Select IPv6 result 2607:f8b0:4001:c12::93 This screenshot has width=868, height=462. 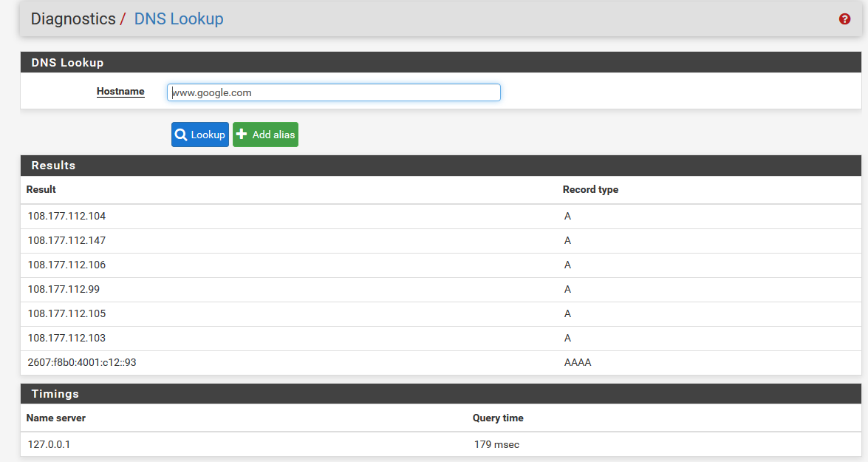click(82, 362)
